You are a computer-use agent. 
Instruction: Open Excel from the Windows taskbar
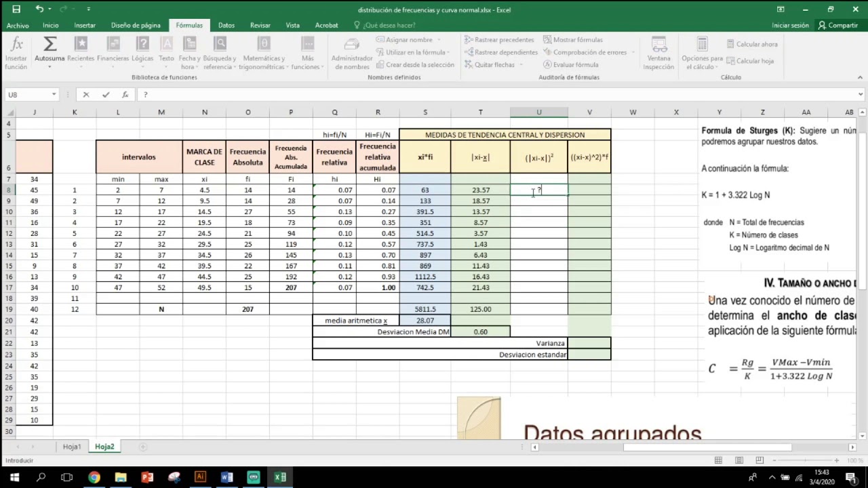tap(280, 477)
